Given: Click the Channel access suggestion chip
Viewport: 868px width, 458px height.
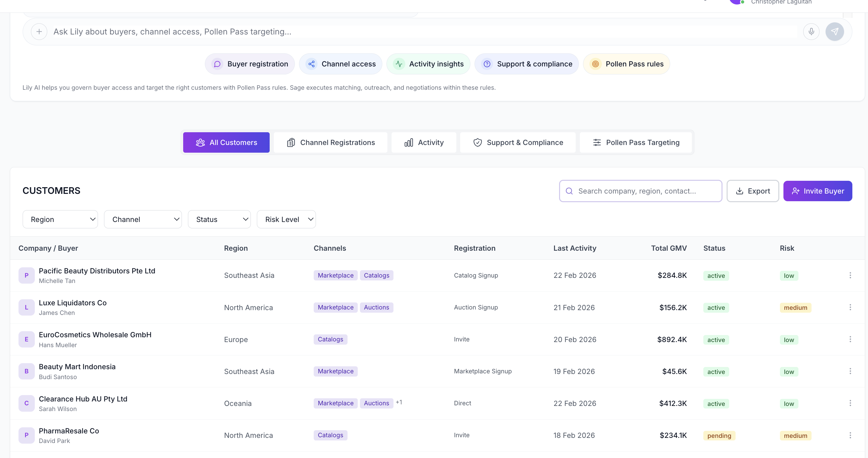Looking at the screenshot, I should click(x=341, y=64).
